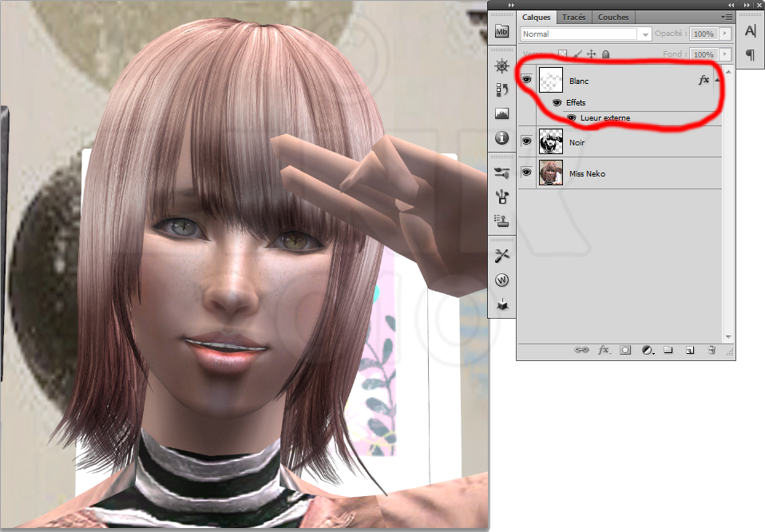Create a new layer with the page icon

coord(689,350)
